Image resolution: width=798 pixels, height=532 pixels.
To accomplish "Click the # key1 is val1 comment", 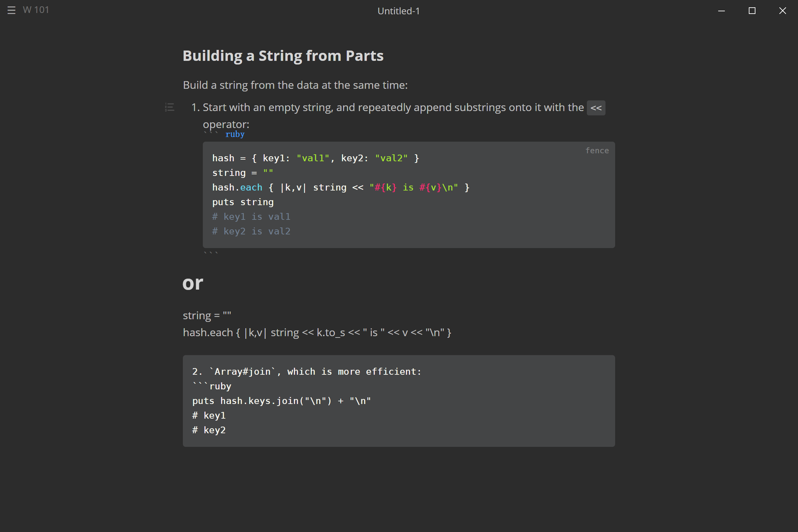I will pos(251,216).
